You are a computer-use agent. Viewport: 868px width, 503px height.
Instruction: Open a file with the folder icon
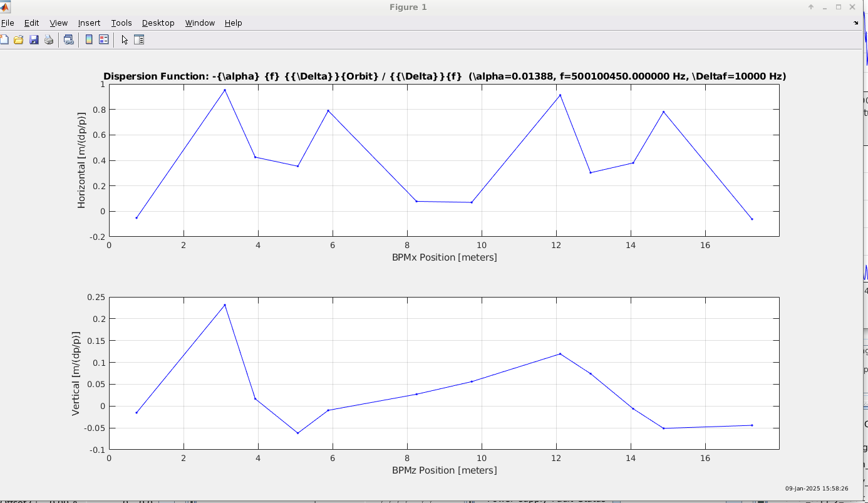coord(19,39)
